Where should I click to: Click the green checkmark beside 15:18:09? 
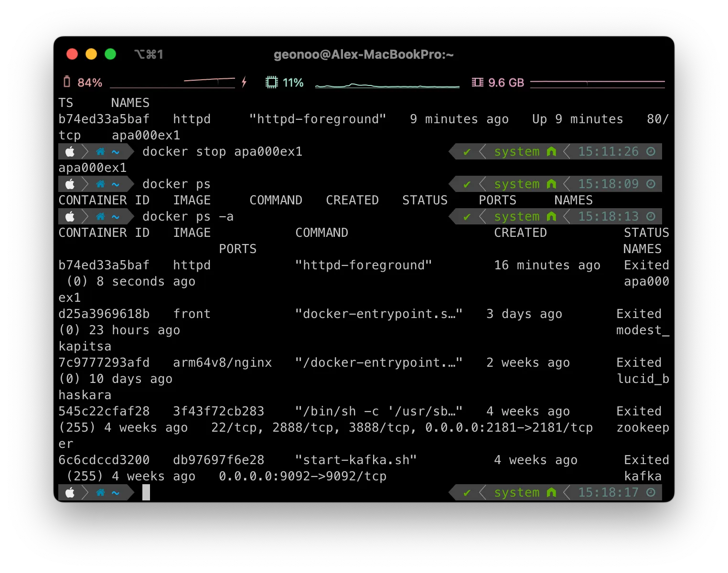pyautogui.click(x=467, y=184)
